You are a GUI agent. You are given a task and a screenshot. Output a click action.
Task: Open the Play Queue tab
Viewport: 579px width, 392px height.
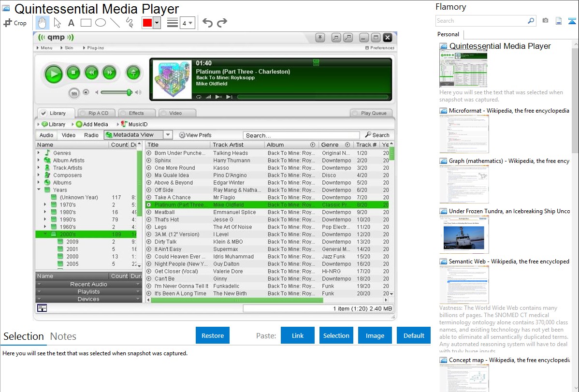(371, 113)
